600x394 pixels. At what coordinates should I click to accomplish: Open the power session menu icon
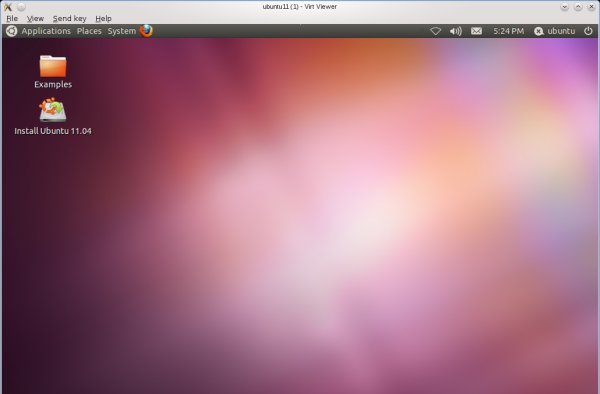(x=588, y=31)
